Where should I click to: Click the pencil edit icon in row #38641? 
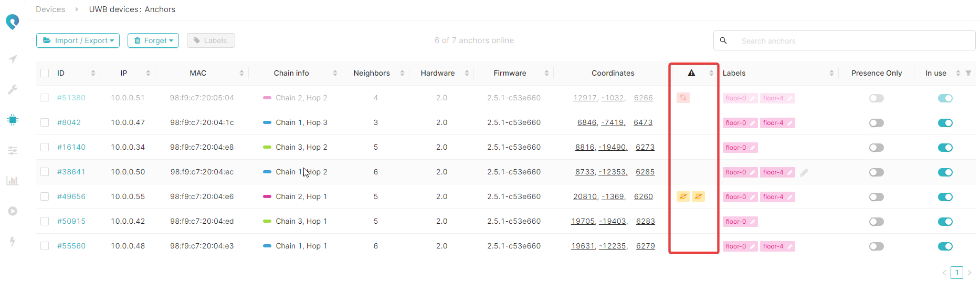(x=804, y=172)
